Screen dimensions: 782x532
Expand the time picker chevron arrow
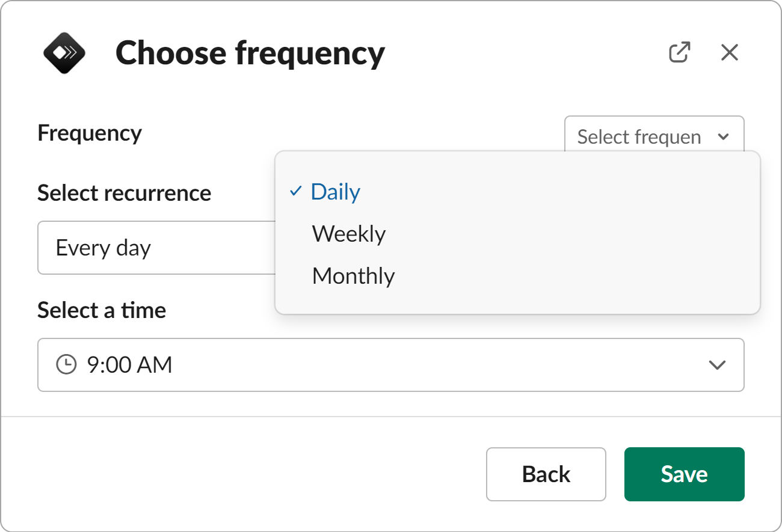(717, 365)
